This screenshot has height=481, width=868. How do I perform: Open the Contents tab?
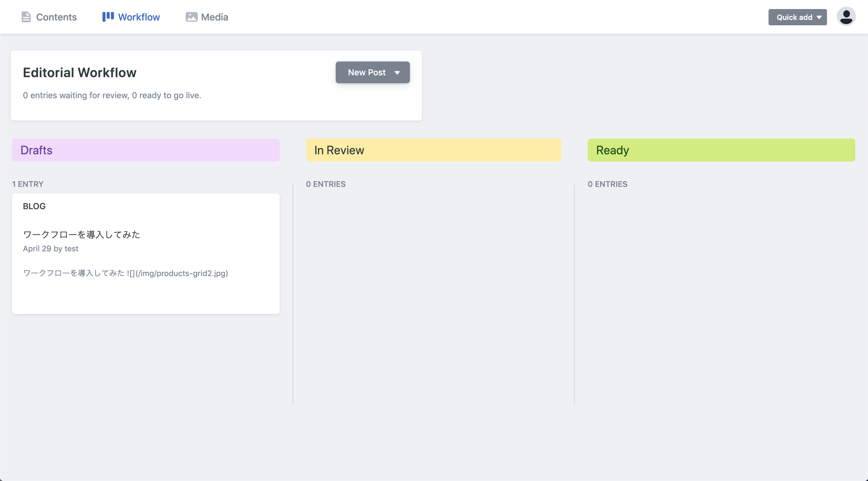tap(56, 17)
